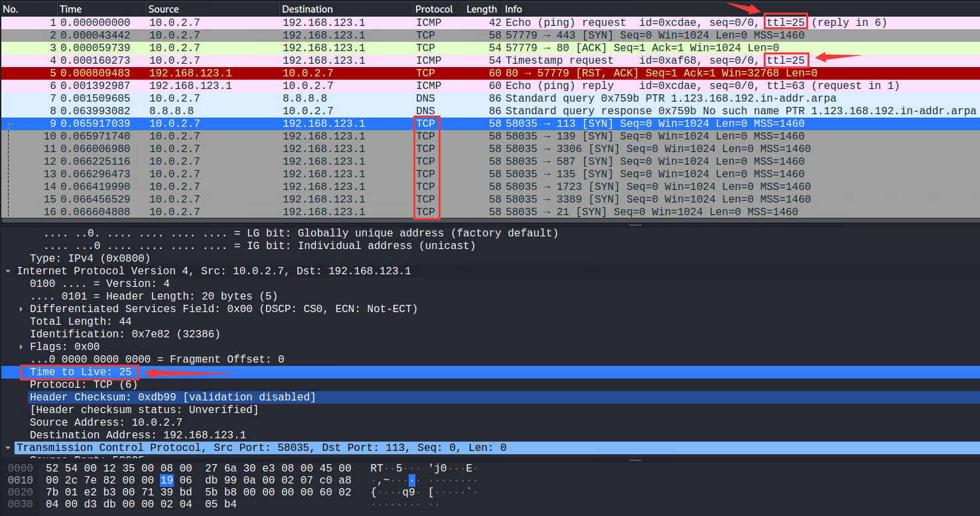Select packet 5 RST, ACK row
Image resolution: width=980 pixels, height=516 pixels.
490,73
